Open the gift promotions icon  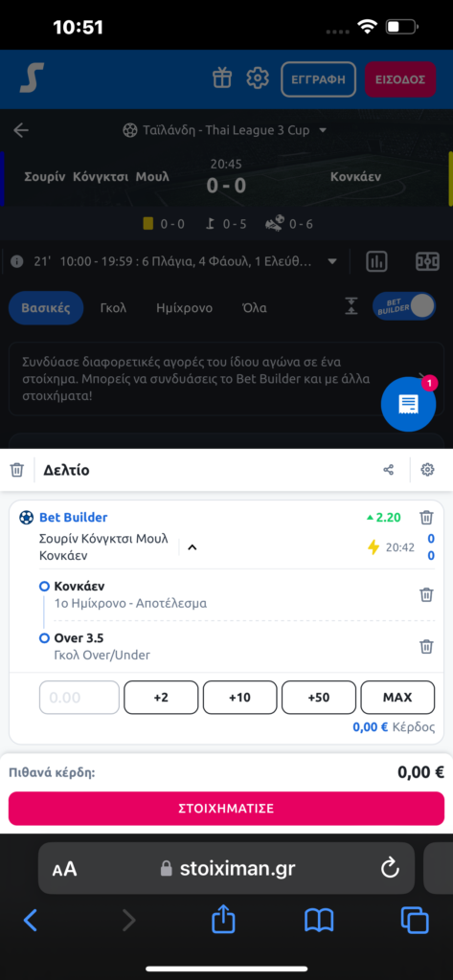222,78
